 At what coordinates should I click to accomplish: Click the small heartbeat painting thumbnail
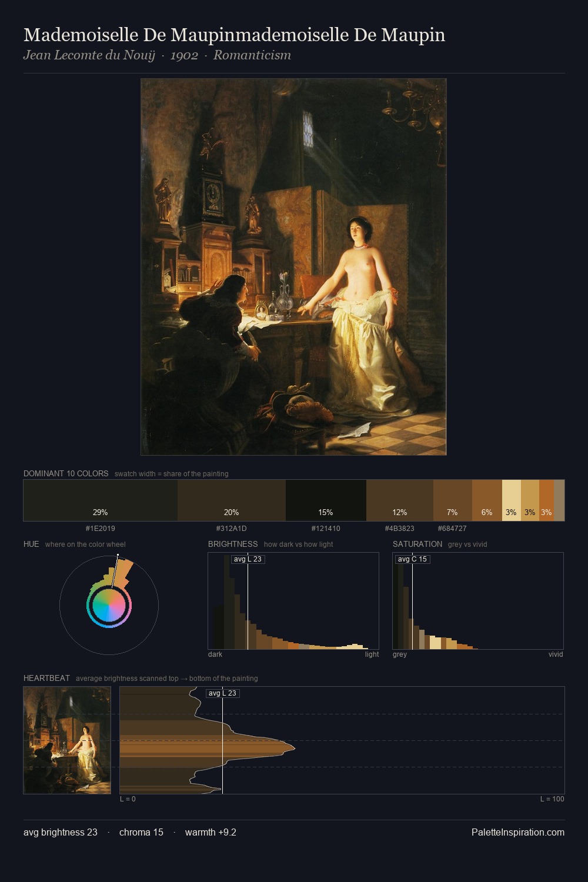click(67, 740)
